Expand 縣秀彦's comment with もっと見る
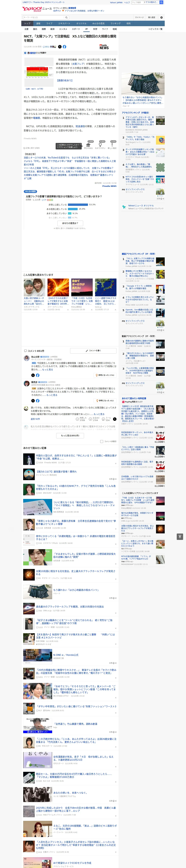The width and height of the screenshot is (186, 868). coord(52,395)
